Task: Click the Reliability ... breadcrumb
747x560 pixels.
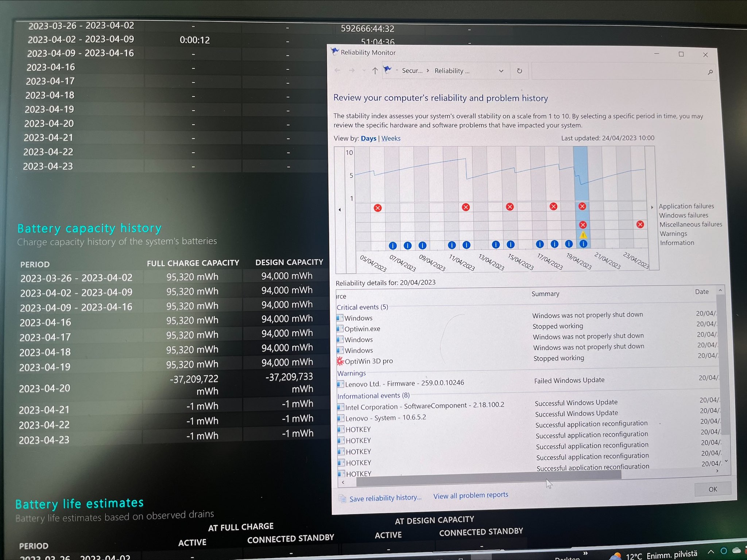Action: 452,71
